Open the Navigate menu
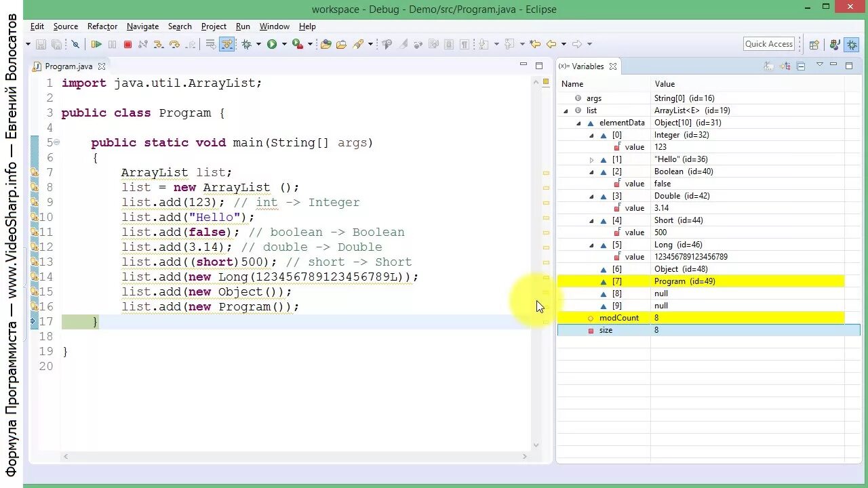This screenshot has width=868, height=488. click(x=142, y=26)
